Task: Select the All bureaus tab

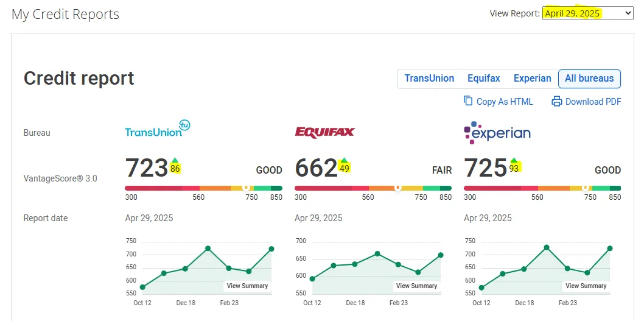Action: coord(589,79)
